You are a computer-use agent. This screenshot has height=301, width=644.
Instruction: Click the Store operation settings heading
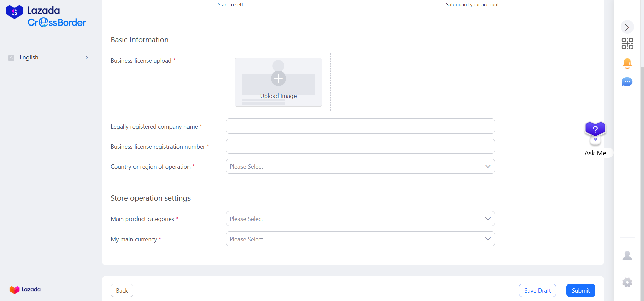click(x=151, y=198)
